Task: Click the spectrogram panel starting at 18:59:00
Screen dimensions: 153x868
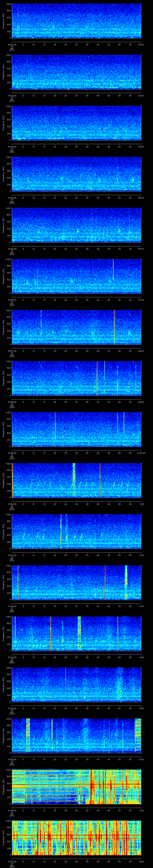Action: (x=77, y=429)
